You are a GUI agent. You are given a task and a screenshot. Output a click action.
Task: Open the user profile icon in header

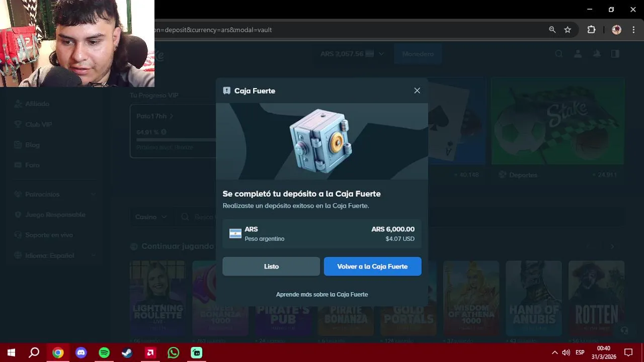point(578,54)
